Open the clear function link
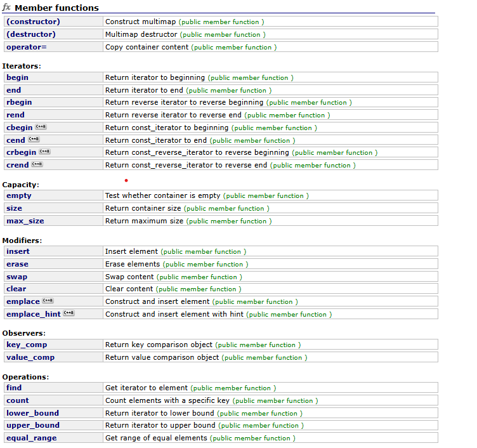 [16, 289]
